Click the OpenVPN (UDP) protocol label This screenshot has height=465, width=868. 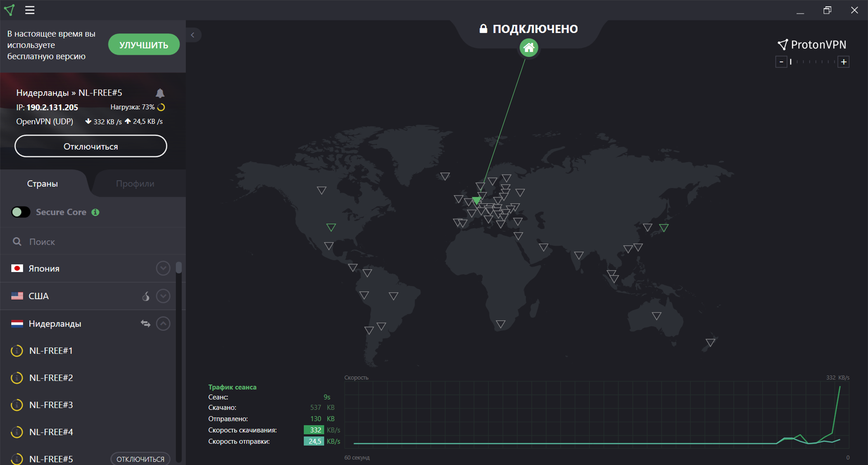[x=45, y=121]
